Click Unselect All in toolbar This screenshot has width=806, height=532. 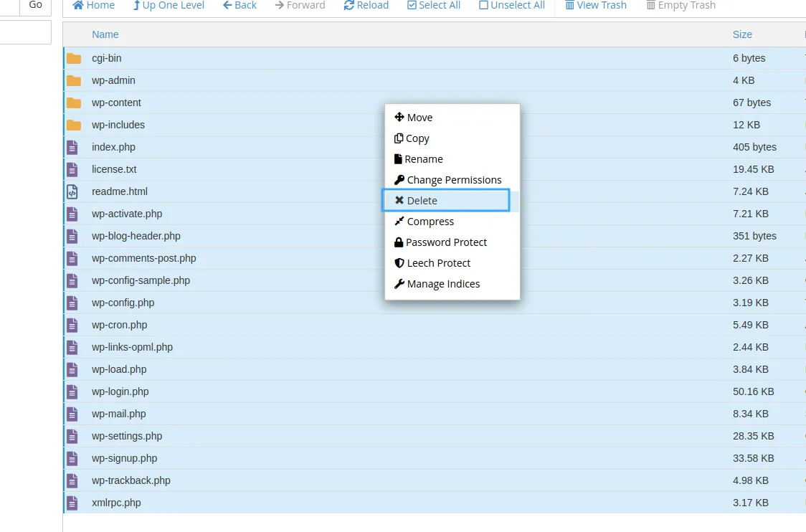(511, 5)
